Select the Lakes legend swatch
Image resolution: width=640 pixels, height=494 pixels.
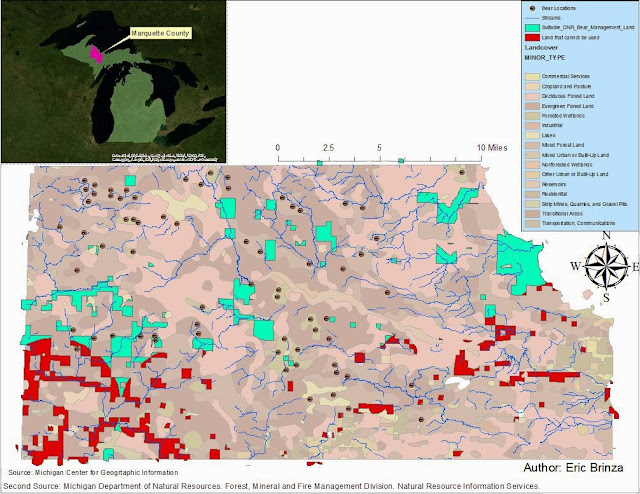(532, 135)
